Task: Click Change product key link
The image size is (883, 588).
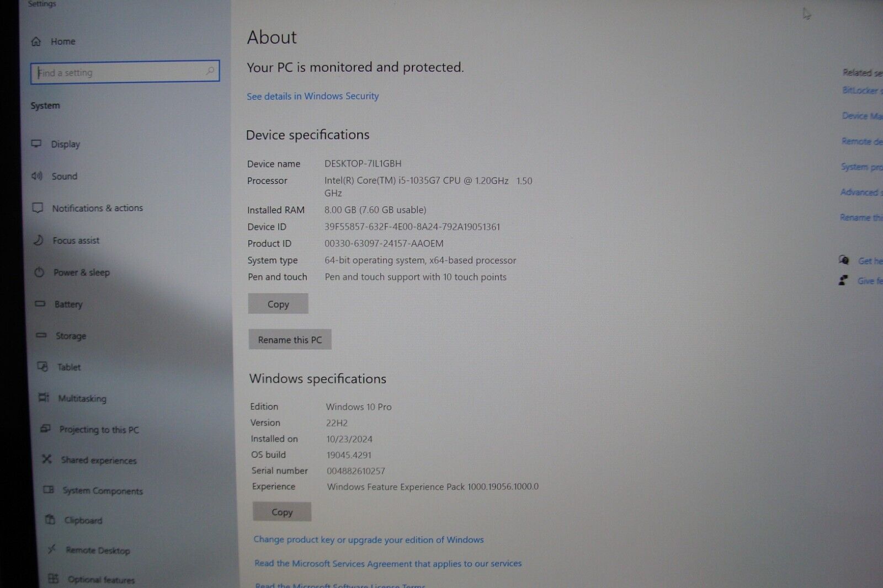Action: 369,539
